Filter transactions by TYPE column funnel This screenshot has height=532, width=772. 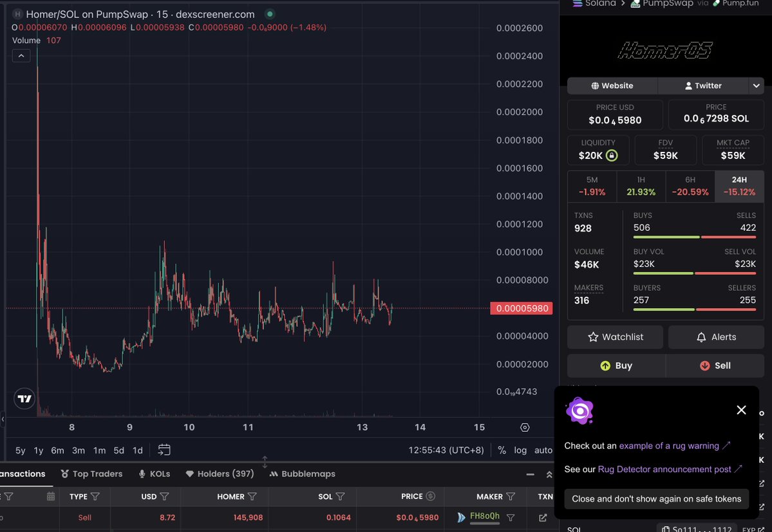pyautogui.click(x=95, y=497)
